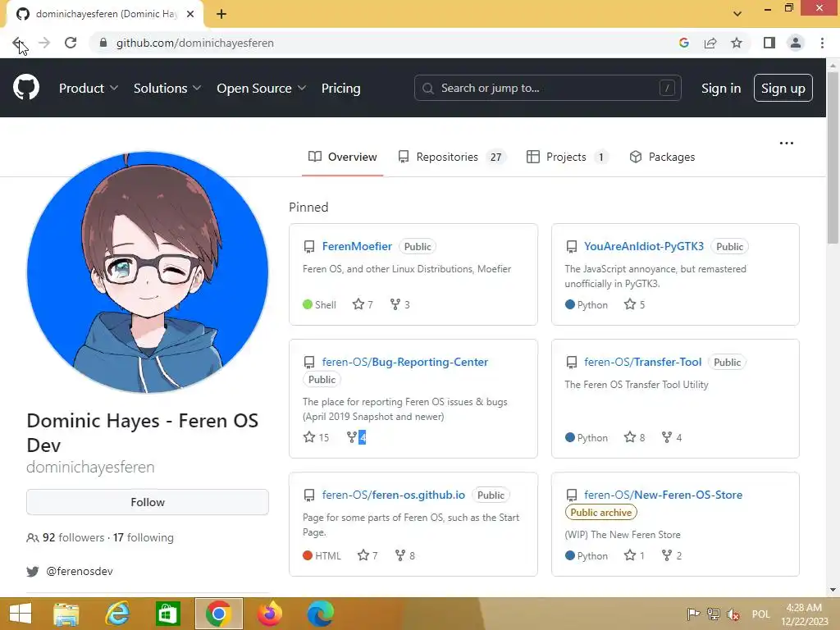Click the GitHub Octocat logo
840x630 pixels.
(25, 88)
